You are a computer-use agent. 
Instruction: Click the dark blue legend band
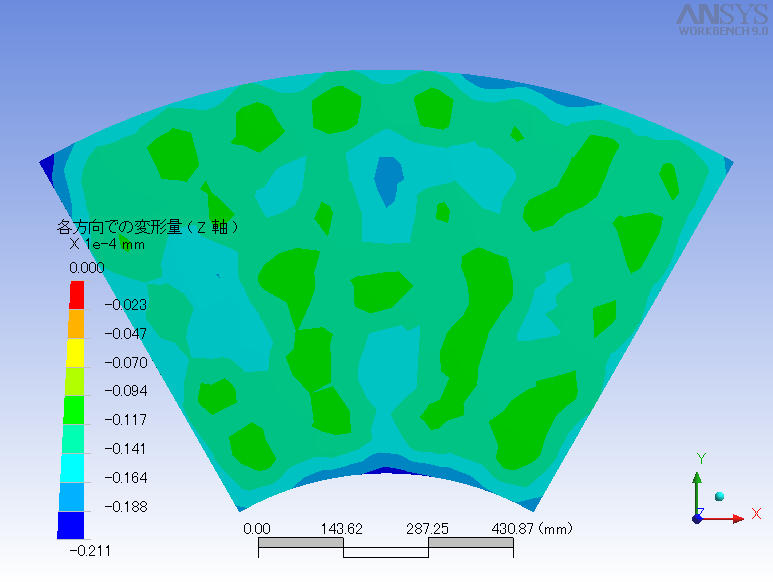tap(70, 525)
